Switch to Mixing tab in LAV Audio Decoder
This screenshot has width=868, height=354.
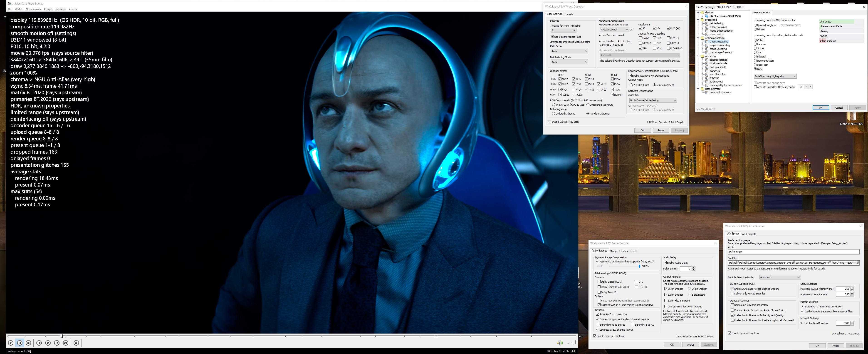613,251
